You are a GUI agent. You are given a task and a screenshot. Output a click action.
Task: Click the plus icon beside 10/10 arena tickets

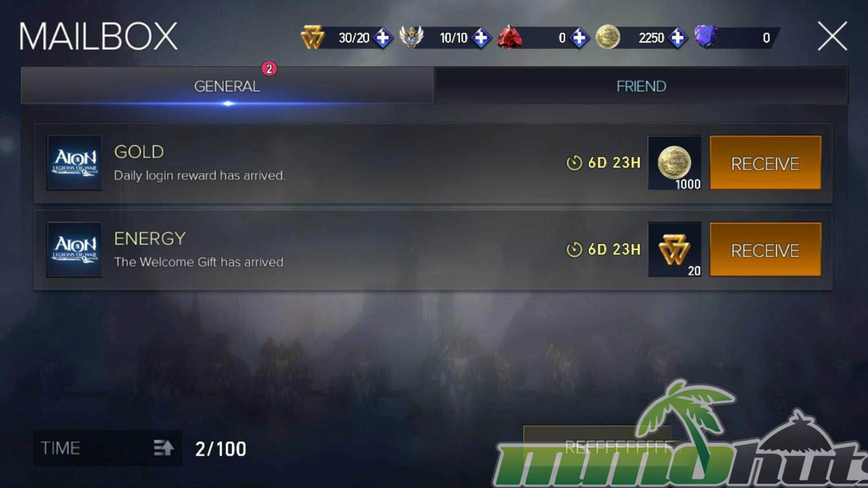[x=481, y=38]
